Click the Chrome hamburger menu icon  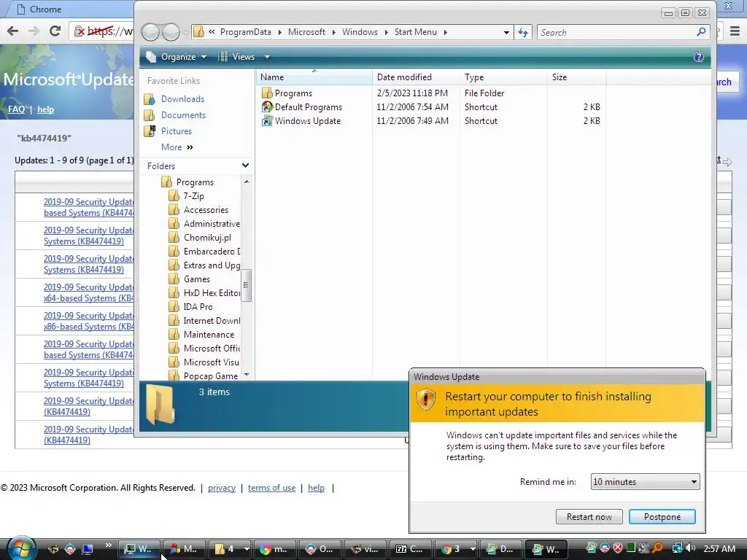coord(735,31)
